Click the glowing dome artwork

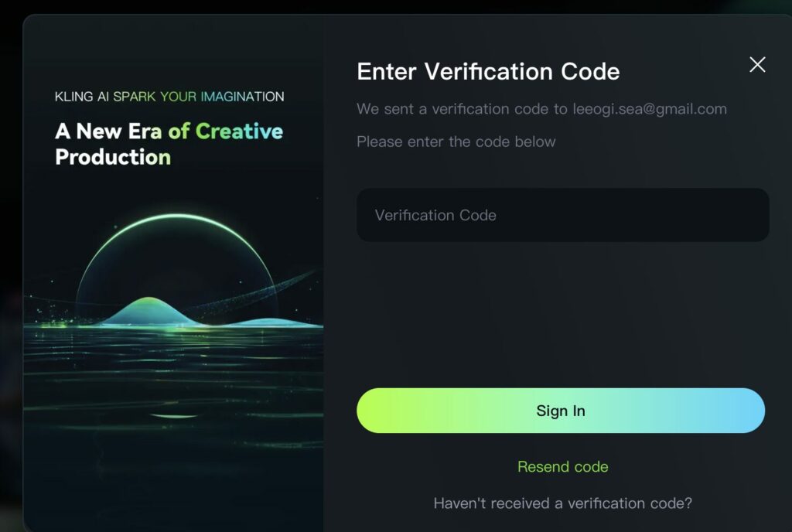[175, 267]
